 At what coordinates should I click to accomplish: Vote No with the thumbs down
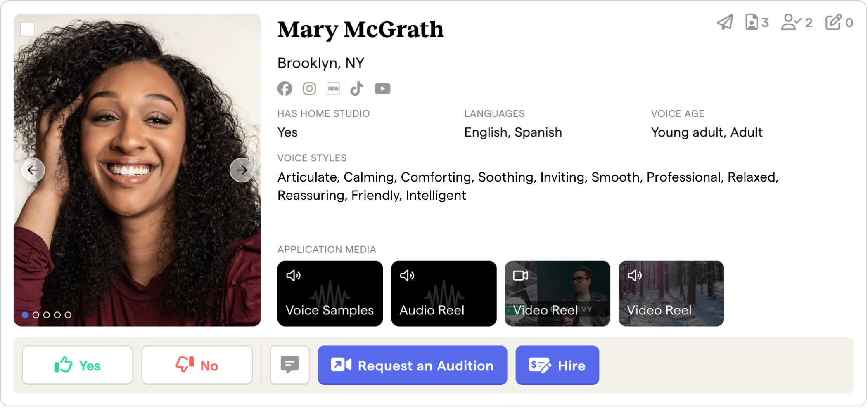click(197, 365)
